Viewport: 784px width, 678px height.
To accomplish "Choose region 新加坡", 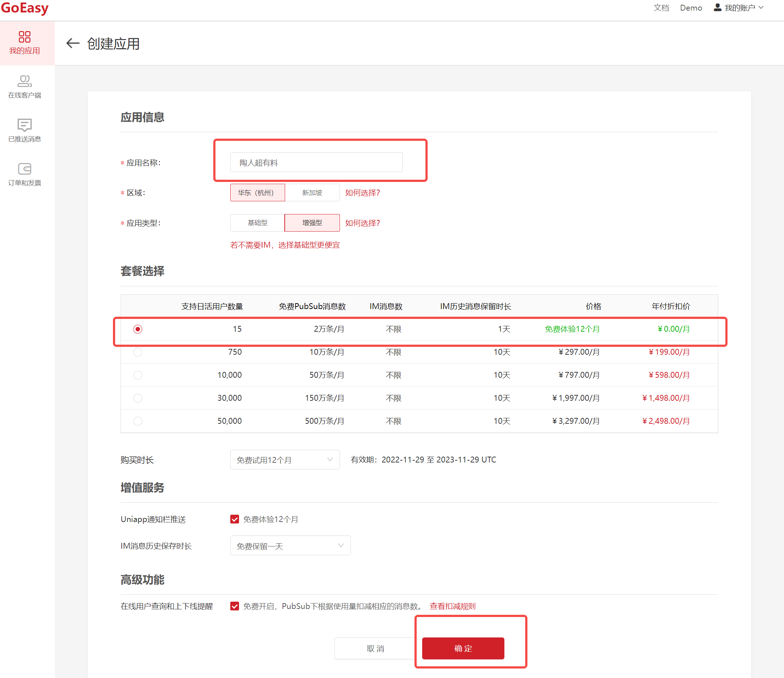I will coord(312,193).
